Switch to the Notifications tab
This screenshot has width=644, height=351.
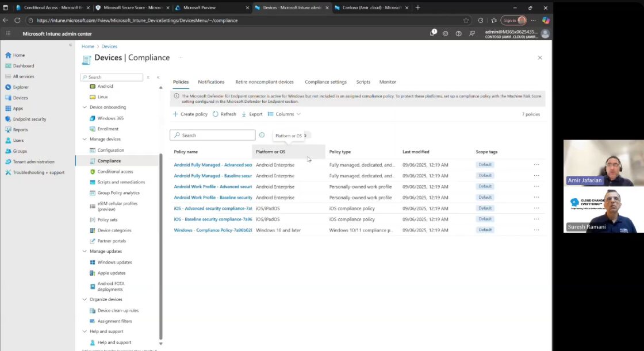click(211, 82)
